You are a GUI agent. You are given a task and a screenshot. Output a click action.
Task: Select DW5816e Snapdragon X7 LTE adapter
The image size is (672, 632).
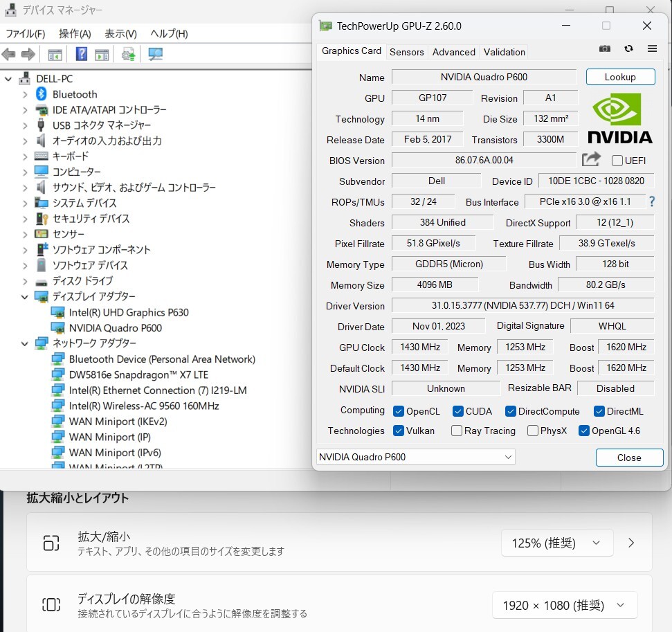(138, 374)
